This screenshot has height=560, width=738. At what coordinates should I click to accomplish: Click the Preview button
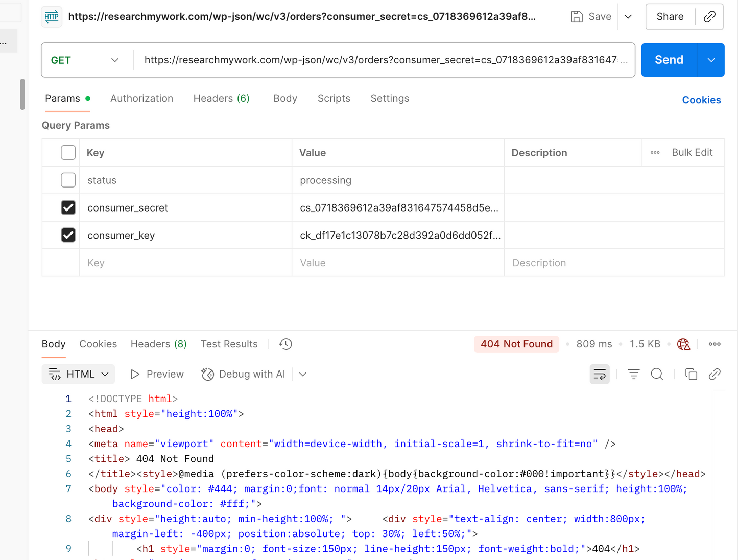[x=157, y=374]
